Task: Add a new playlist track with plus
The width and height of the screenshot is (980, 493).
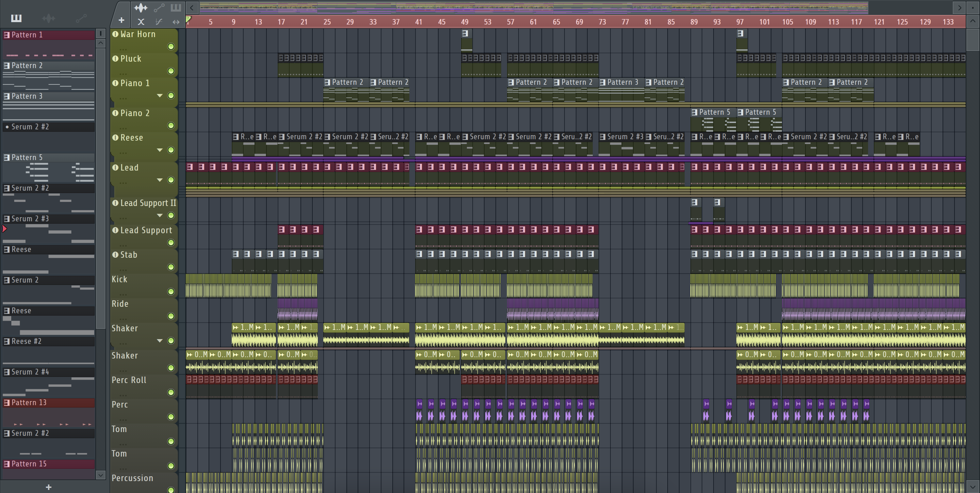Action: coord(121,20)
